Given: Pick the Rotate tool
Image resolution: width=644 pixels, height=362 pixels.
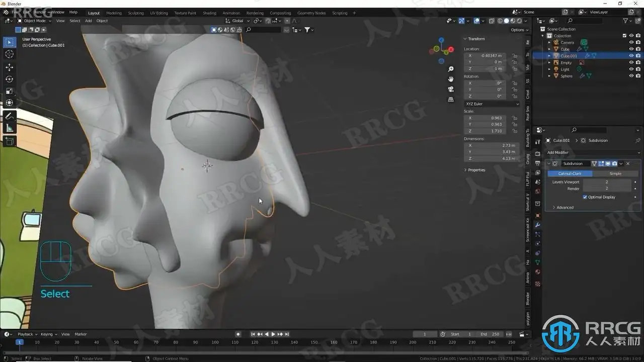Looking at the screenshot, I should [x=9, y=79].
